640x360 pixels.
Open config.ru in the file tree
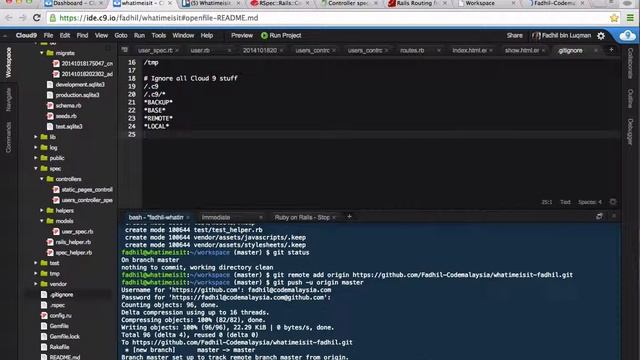coord(60,316)
